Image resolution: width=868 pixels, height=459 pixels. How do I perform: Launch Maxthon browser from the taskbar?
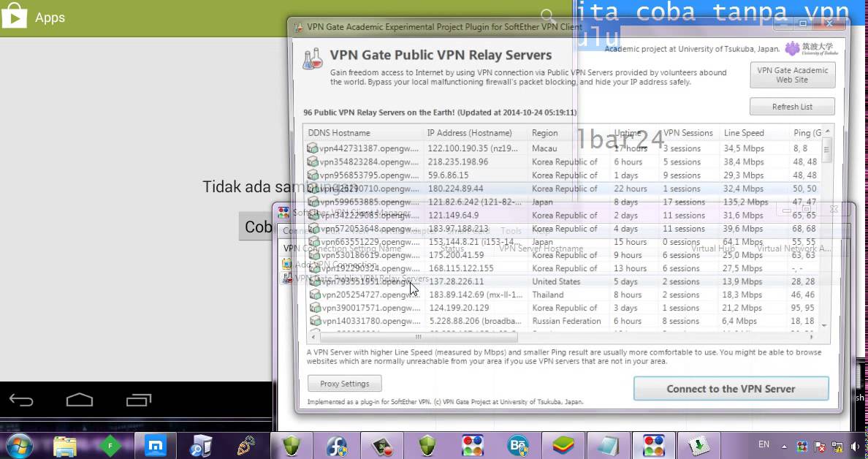(x=156, y=446)
